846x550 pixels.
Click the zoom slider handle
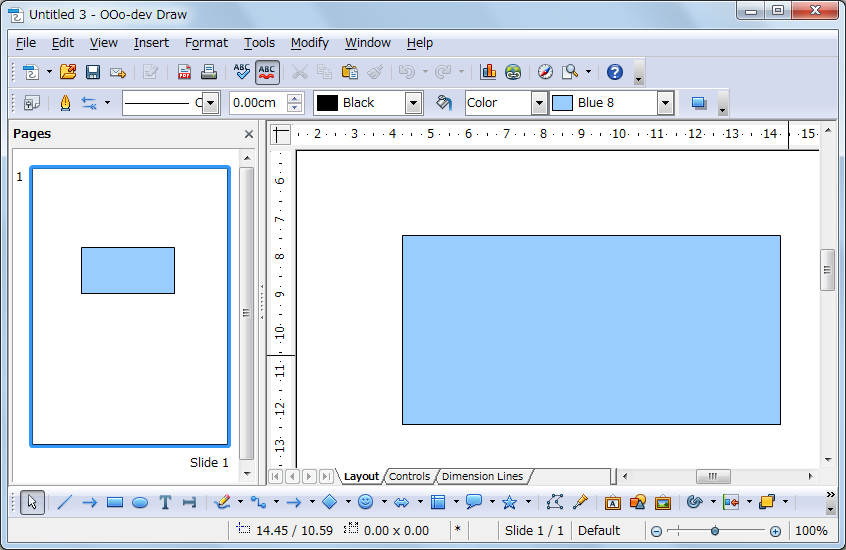pyautogui.click(x=715, y=532)
